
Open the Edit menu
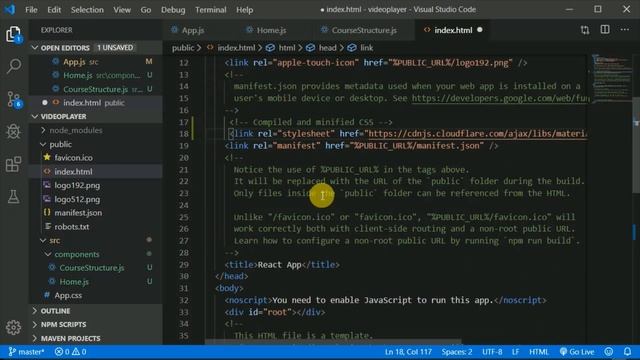(54, 10)
